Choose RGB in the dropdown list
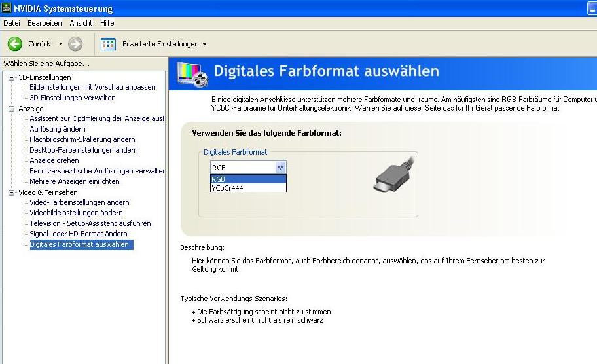Screen dimensions: 597x364 click(248, 179)
